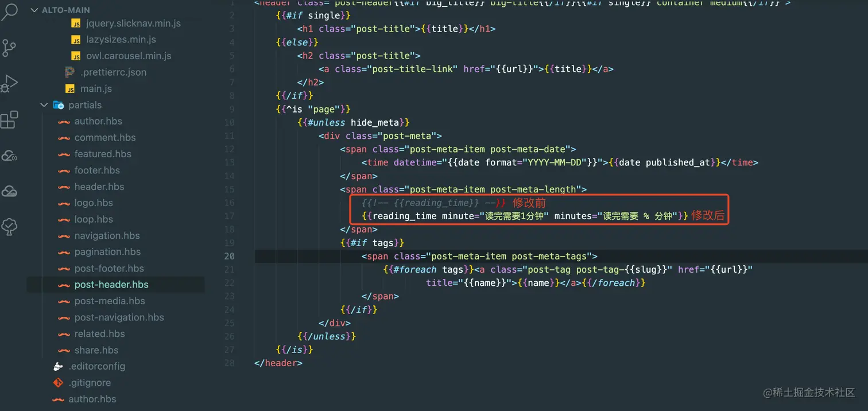Click the handlebars icon beside post-header.hbs

point(64,285)
